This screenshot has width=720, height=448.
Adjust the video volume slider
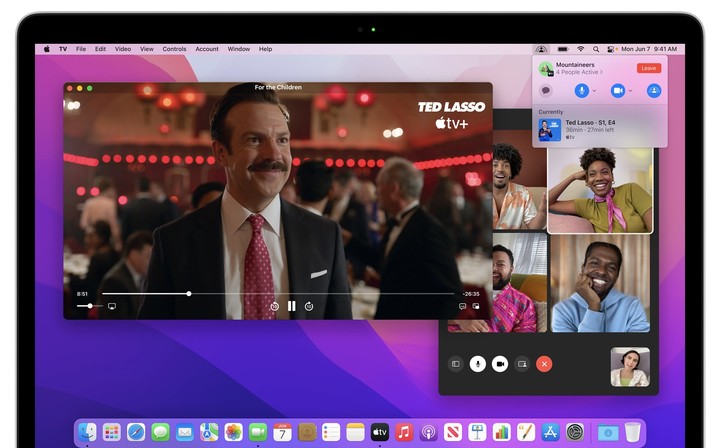(90, 306)
